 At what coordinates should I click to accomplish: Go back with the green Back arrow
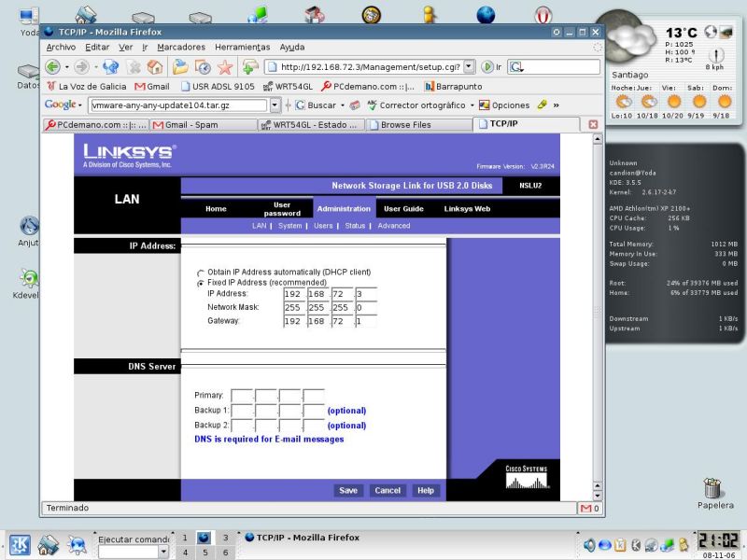tap(52, 67)
